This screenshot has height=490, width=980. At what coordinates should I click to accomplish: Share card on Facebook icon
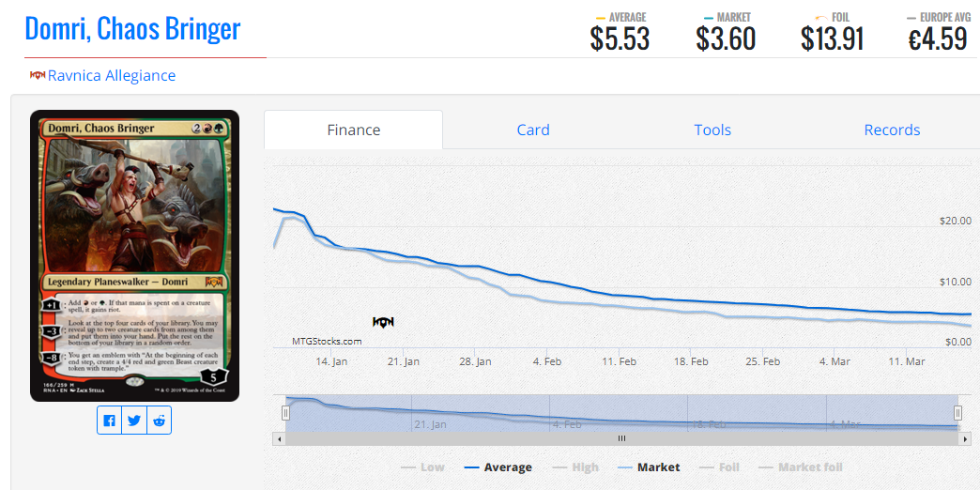click(110, 421)
